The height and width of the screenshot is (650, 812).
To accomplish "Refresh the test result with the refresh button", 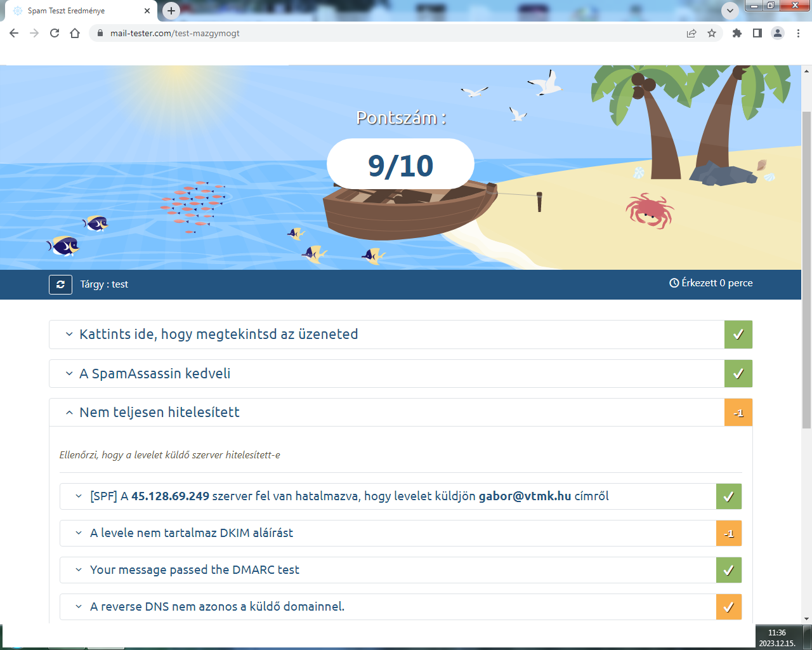I will (60, 284).
